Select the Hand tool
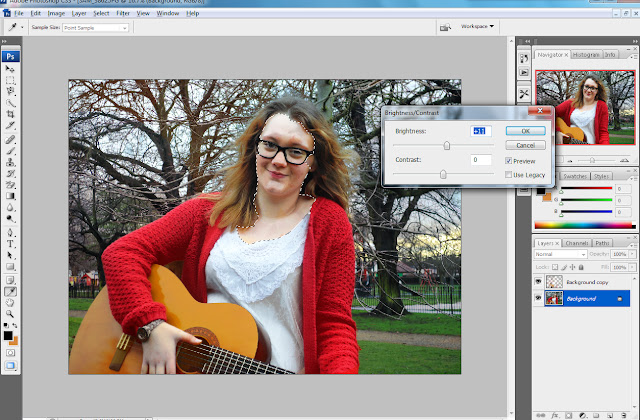Viewport: 640px width, 420px height. 10,303
